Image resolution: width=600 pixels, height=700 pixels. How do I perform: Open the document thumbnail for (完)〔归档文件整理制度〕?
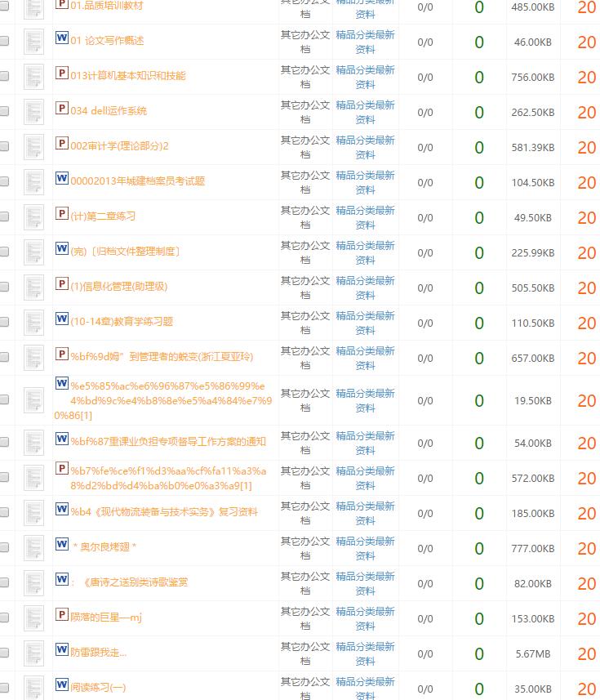pyautogui.click(x=33, y=252)
